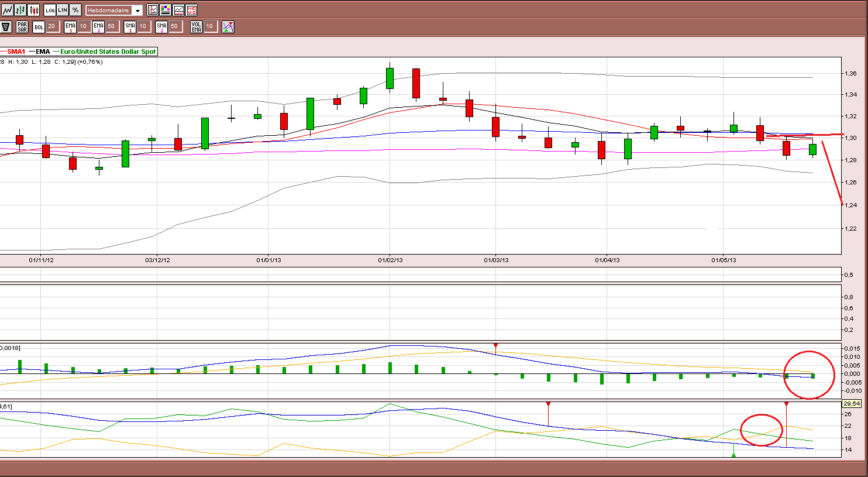Open the NEWS icon
This screenshot has width=868, height=477.
pos(191,10)
